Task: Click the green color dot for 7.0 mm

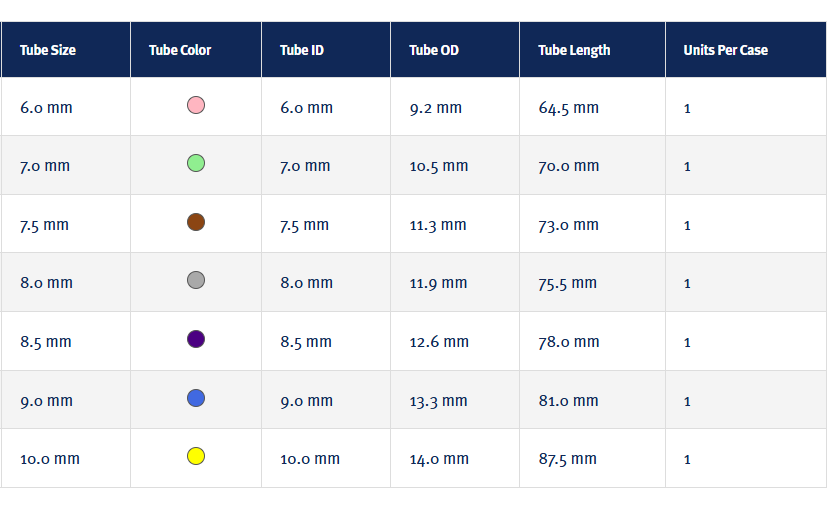Action: (196, 163)
